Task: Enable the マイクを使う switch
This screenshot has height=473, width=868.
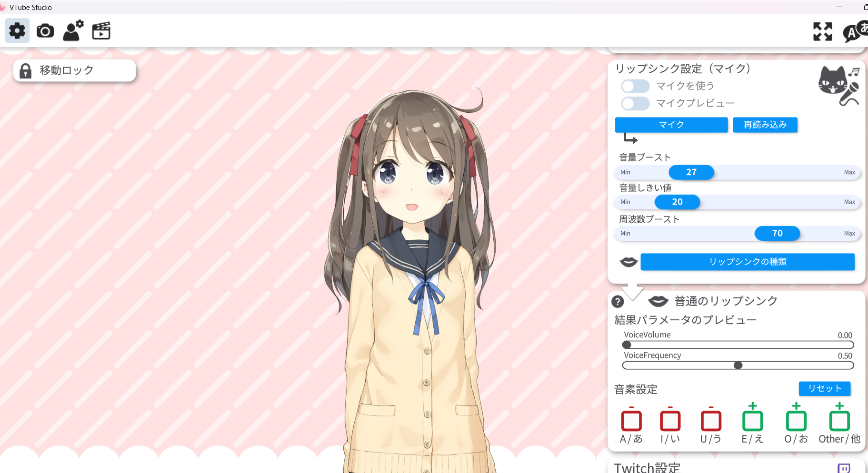Action: click(635, 86)
